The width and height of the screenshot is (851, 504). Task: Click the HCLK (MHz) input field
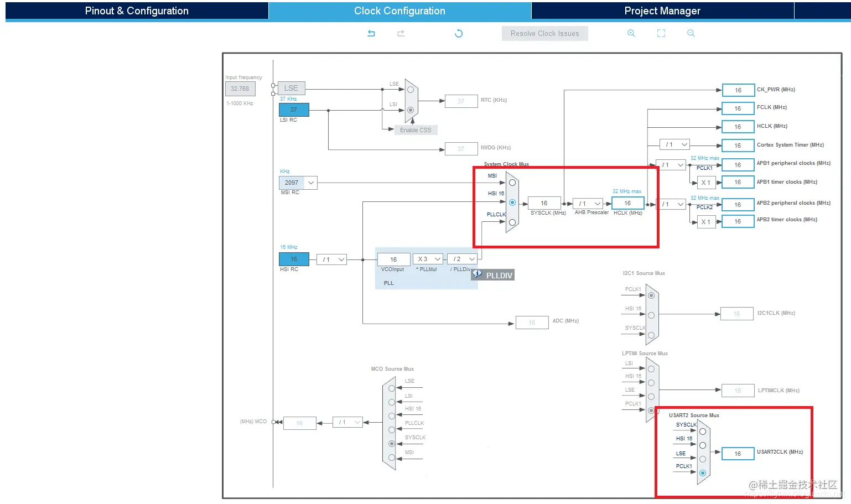(628, 203)
